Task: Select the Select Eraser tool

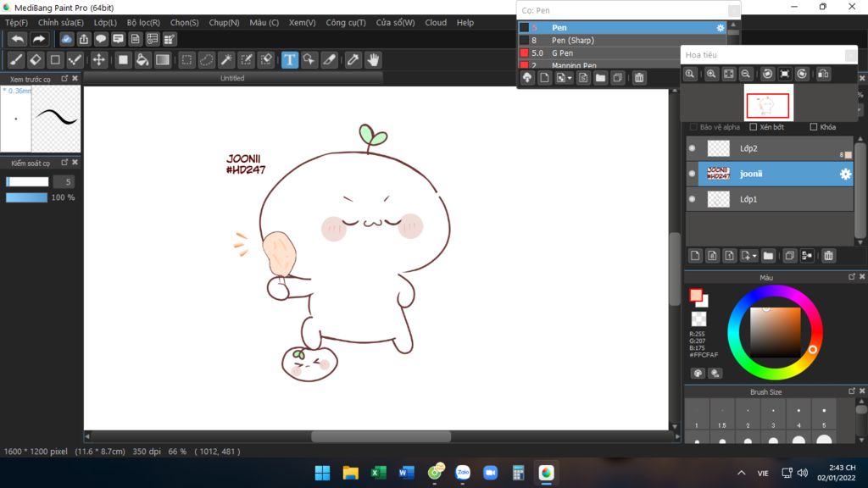Action: click(266, 60)
